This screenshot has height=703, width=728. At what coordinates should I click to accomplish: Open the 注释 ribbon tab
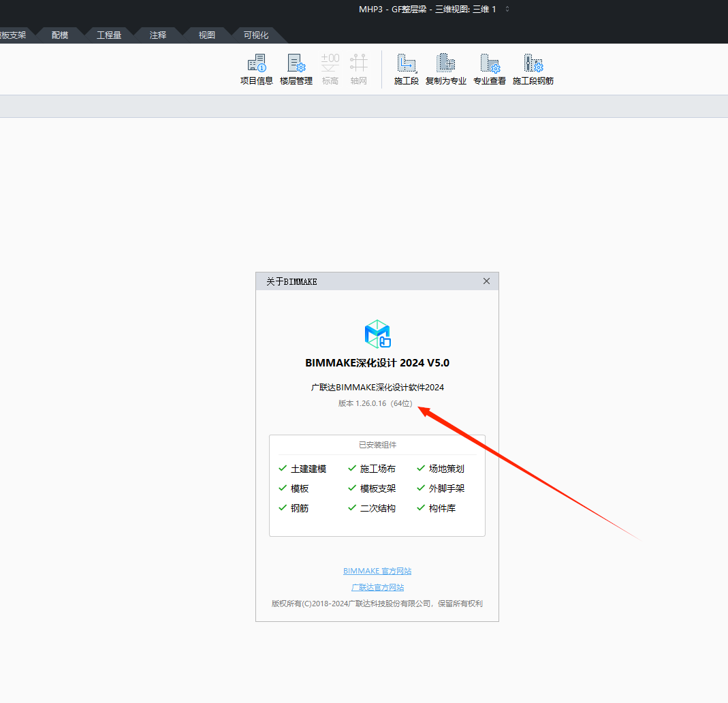pyautogui.click(x=158, y=35)
